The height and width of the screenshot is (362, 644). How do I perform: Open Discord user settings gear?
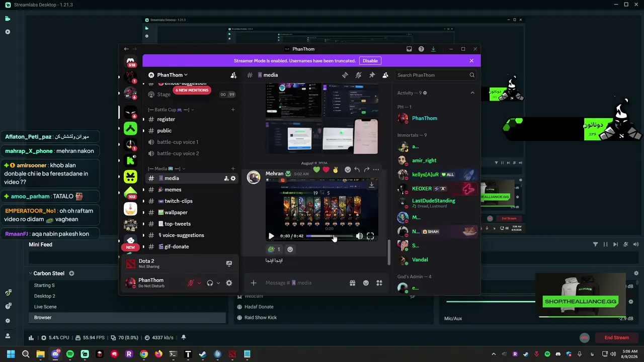pos(229,283)
